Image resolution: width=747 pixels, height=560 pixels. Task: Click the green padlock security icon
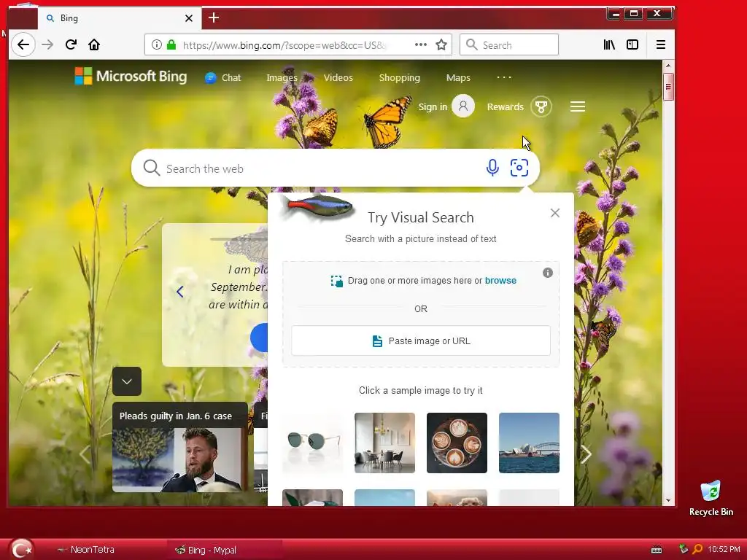(x=171, y=44)
